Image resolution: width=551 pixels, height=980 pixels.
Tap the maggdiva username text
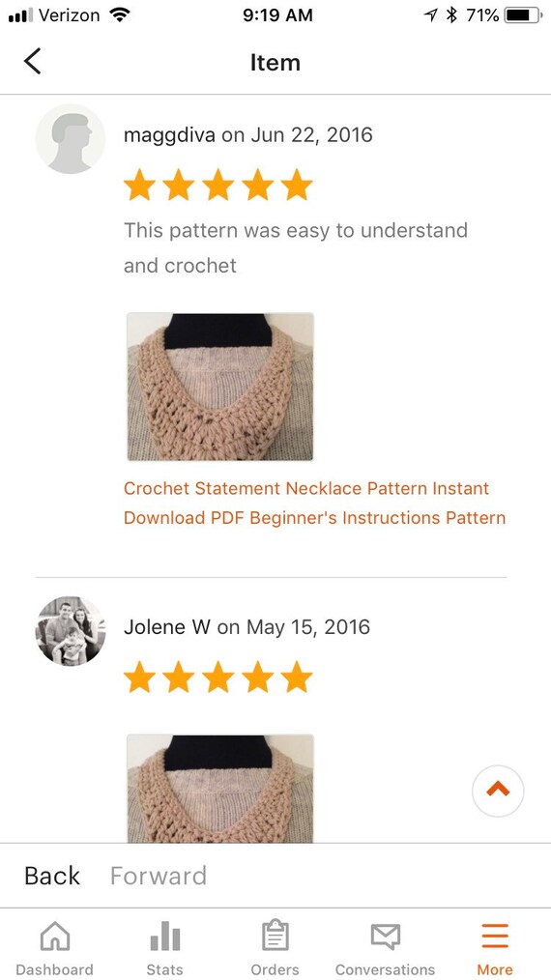click(169, 135)
